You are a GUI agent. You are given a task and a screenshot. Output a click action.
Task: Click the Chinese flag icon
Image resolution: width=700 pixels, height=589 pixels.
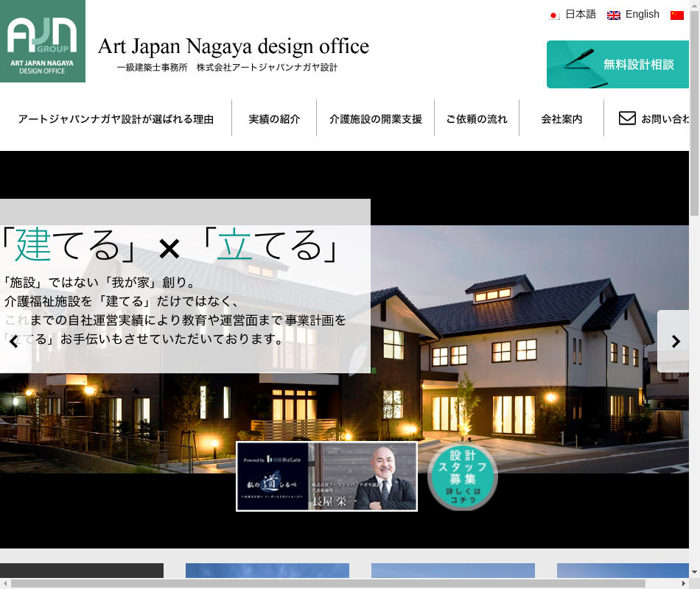676,15
